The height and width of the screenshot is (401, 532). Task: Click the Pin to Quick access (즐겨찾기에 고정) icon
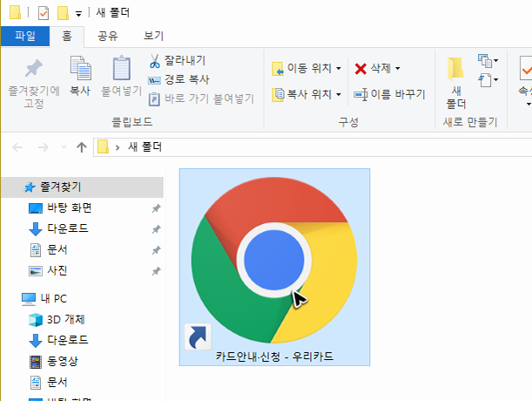[x=34, y=68]
